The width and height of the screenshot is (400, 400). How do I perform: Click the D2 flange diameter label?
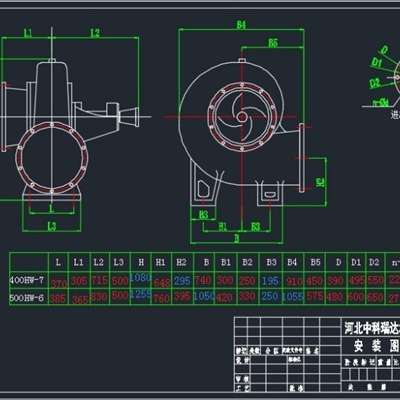click(x=375, y=83)
